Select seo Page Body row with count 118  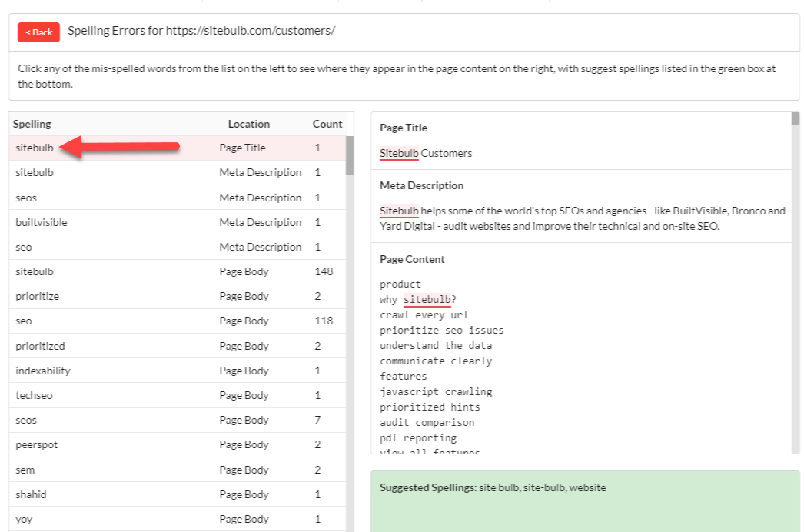click(x=178, y=321)
